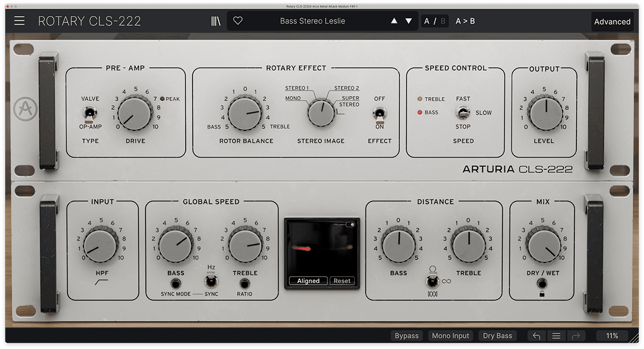Click the Aligned button in the display
This screenshot has width=644, height=349.
(309, 281)
